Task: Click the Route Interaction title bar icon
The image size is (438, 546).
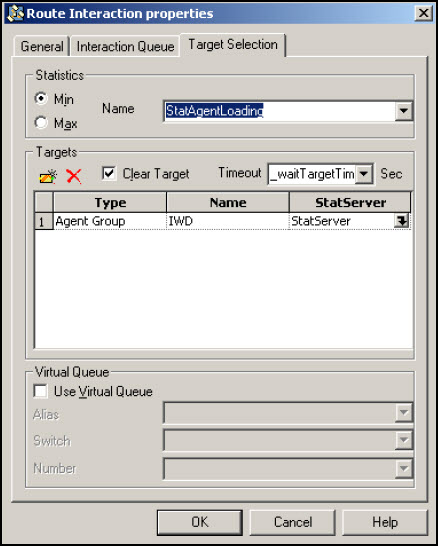Action: pos(15,14)
